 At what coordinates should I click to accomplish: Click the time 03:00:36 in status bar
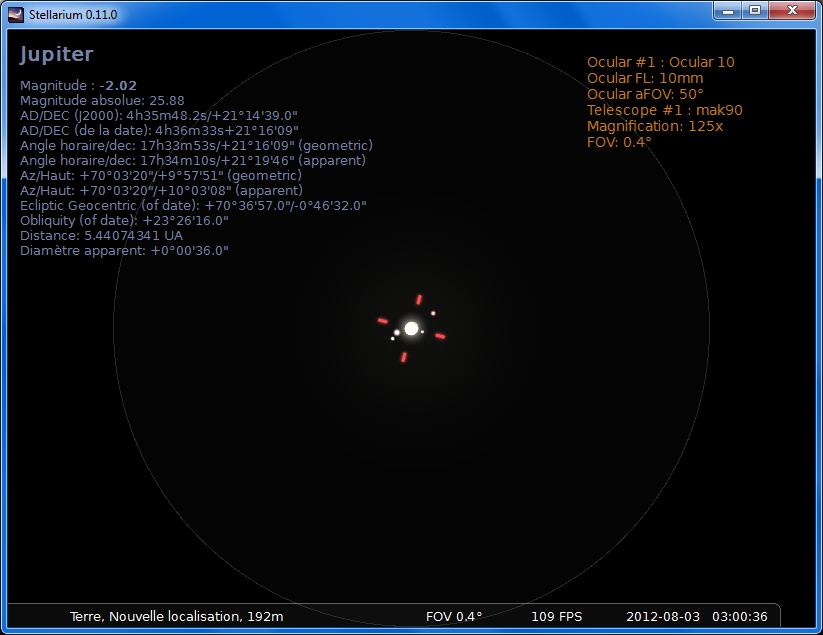[740, 616]
